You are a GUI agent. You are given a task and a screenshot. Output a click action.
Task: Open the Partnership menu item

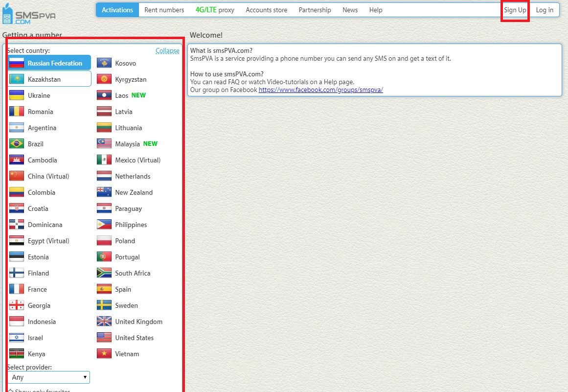pos(315,10)
